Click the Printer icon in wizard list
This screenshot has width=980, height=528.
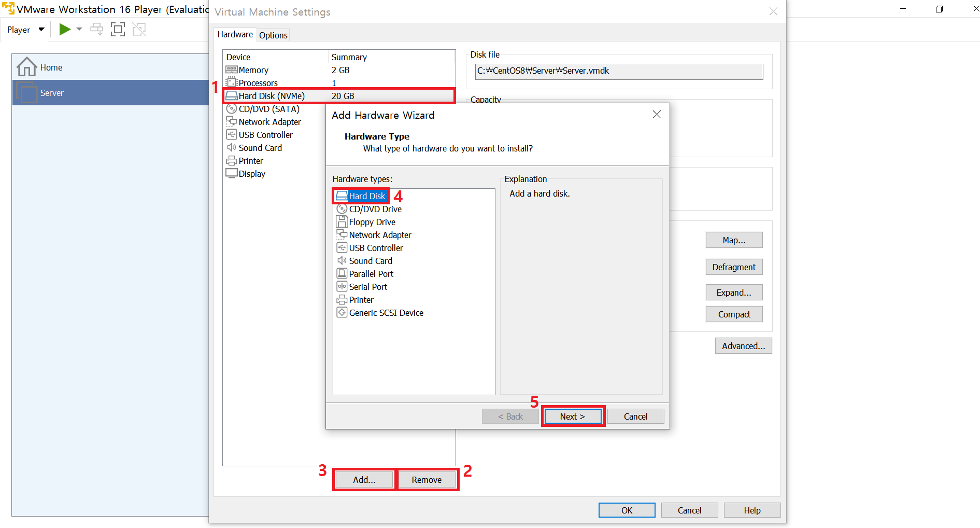(342, 299)
